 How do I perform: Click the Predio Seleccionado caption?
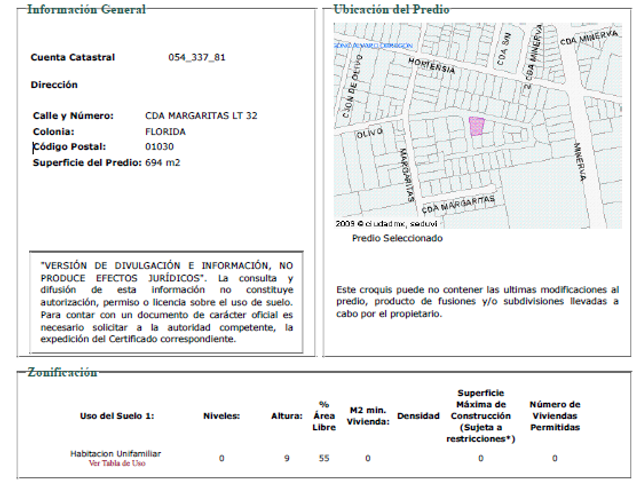(397, 238)
